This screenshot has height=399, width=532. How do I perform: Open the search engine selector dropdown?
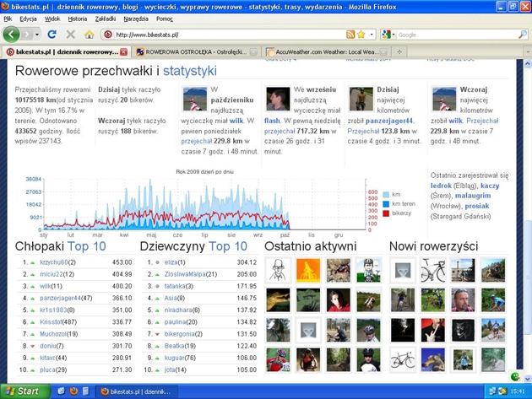pyautogui.click(x=388, y=35)
